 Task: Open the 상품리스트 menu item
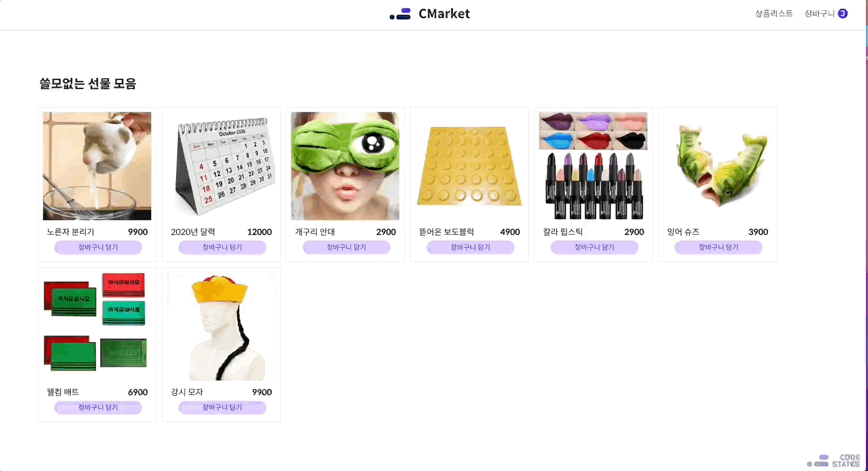tap(774, 13)
